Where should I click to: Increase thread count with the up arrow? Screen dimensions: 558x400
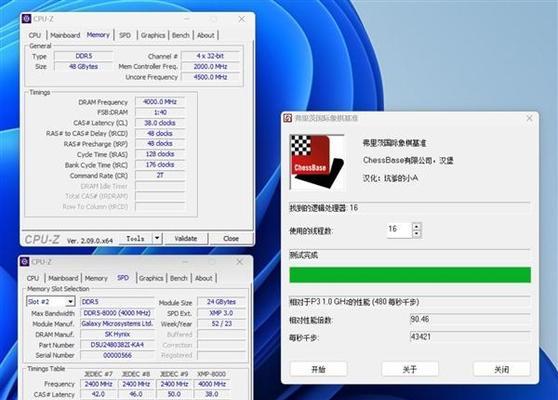point(416,226)
